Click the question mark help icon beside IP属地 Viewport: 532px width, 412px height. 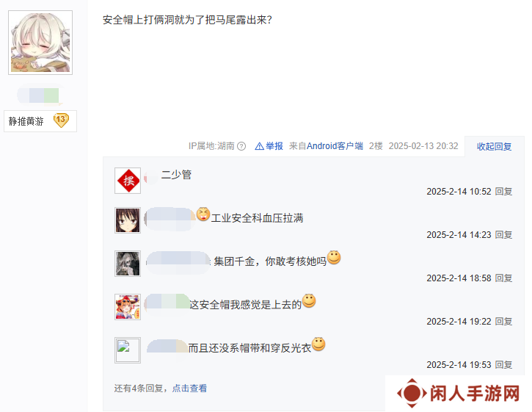tap(241, 146)
